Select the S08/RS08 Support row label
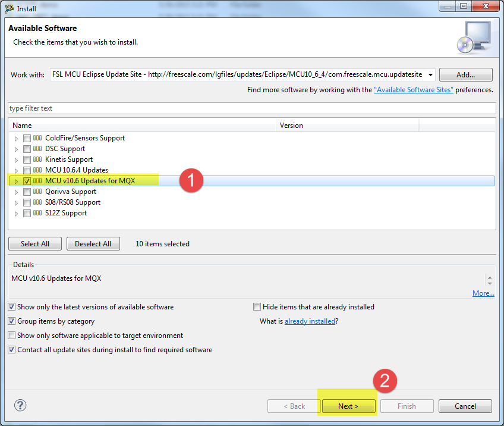 coord(73,202)
